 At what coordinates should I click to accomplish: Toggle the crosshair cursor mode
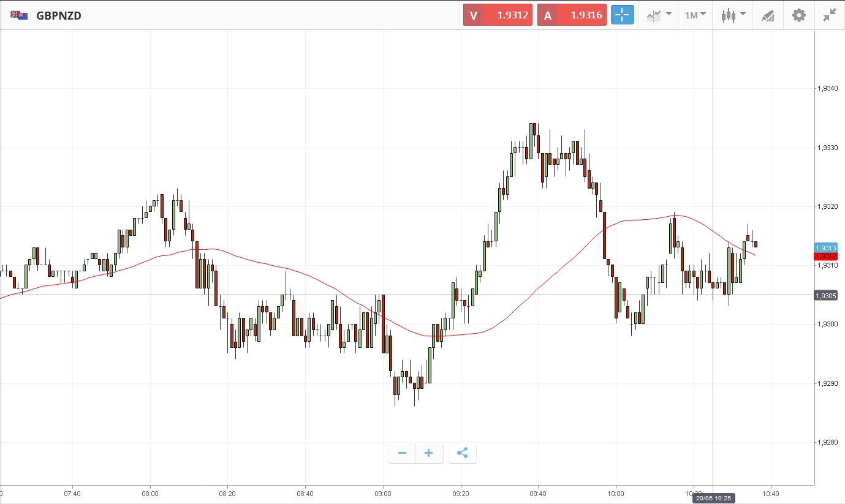click(622, 15)
